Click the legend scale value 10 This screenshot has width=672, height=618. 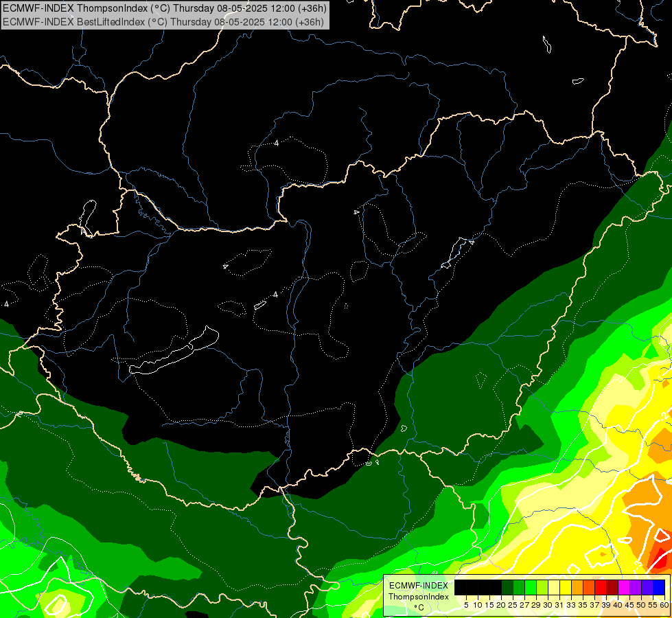pos(478,605)
